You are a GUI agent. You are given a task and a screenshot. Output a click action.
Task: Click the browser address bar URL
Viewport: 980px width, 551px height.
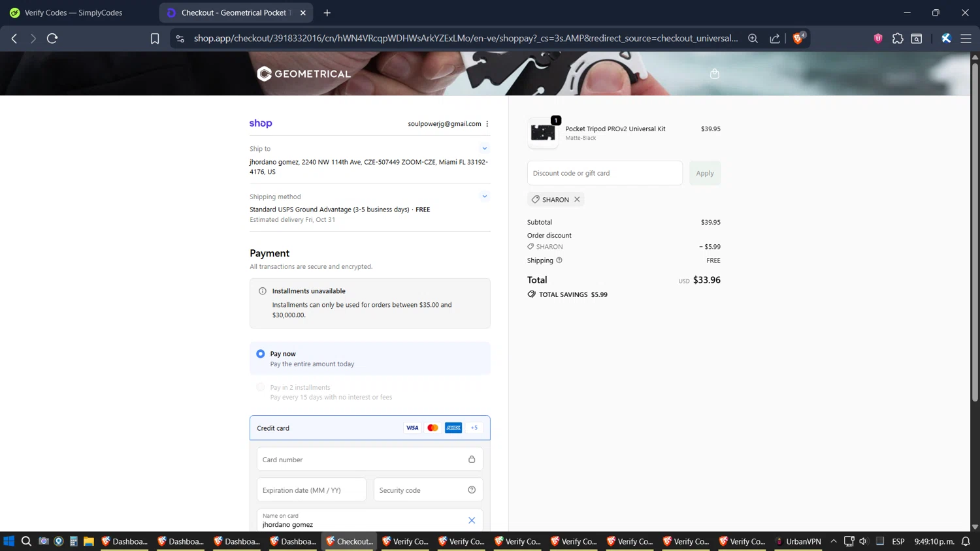(466, 39)
